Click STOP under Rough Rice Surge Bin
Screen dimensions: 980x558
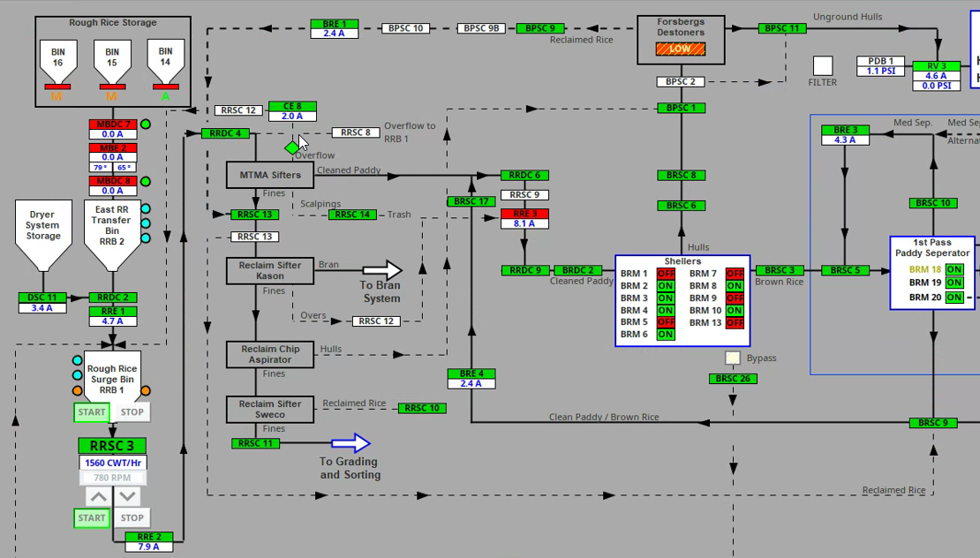132,411
